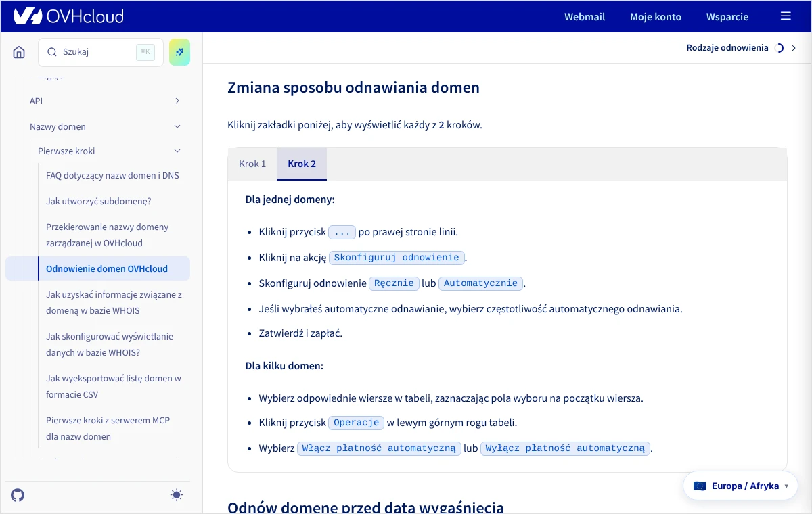Open the hamburger menu in header
The width and height of the screenshot is (812, 514).
tap(786, 16)
